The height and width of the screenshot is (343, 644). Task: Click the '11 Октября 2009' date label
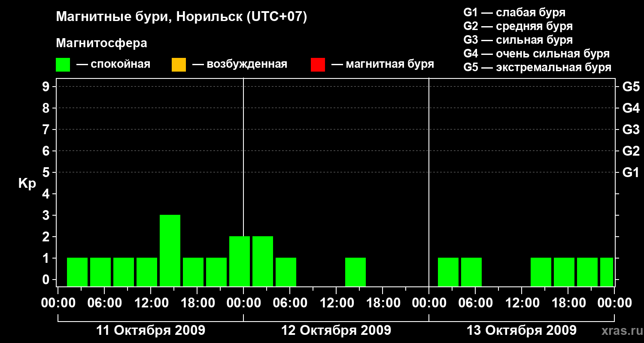(x=151, y=331)
